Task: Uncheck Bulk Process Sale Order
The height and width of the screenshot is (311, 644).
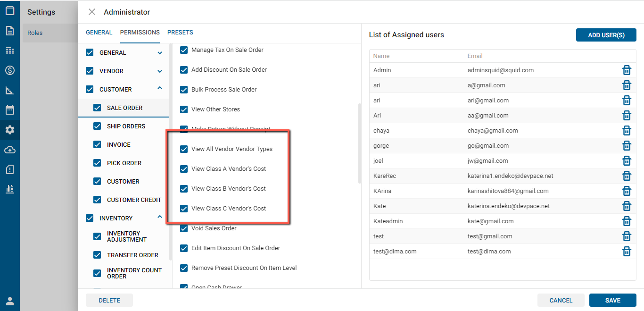Action: tap(184, 90)
